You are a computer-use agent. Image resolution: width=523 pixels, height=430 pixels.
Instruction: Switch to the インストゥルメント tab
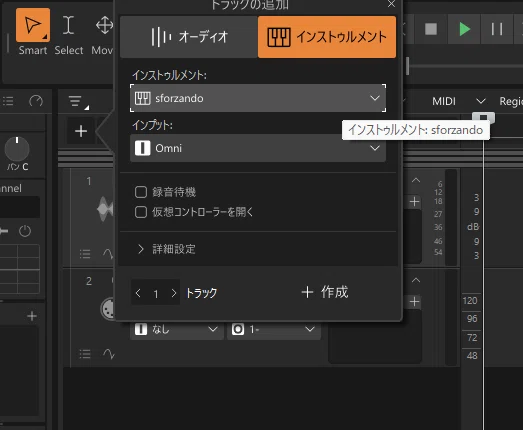[x=327, y=37]
